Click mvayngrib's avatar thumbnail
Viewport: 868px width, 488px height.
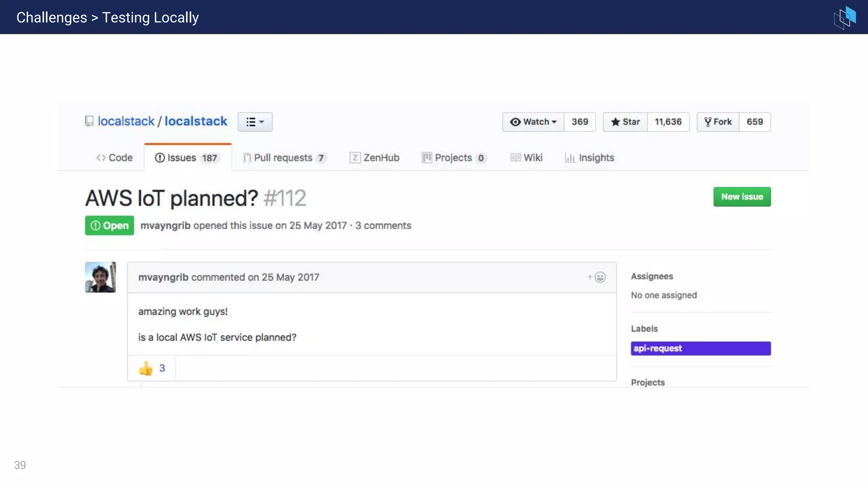(100, 277)
